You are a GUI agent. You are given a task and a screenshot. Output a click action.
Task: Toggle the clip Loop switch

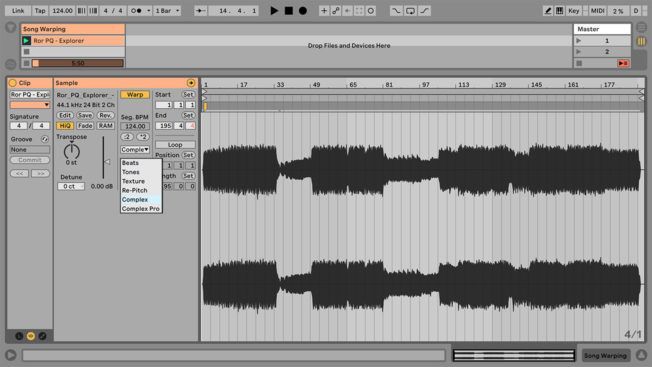pyautogui.click(x=175, y=145)
